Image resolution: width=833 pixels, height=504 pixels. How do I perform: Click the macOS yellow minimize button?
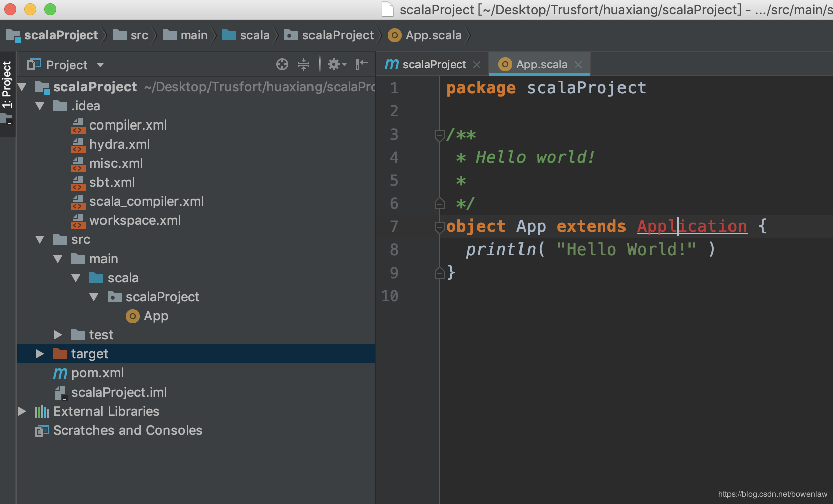30,9
